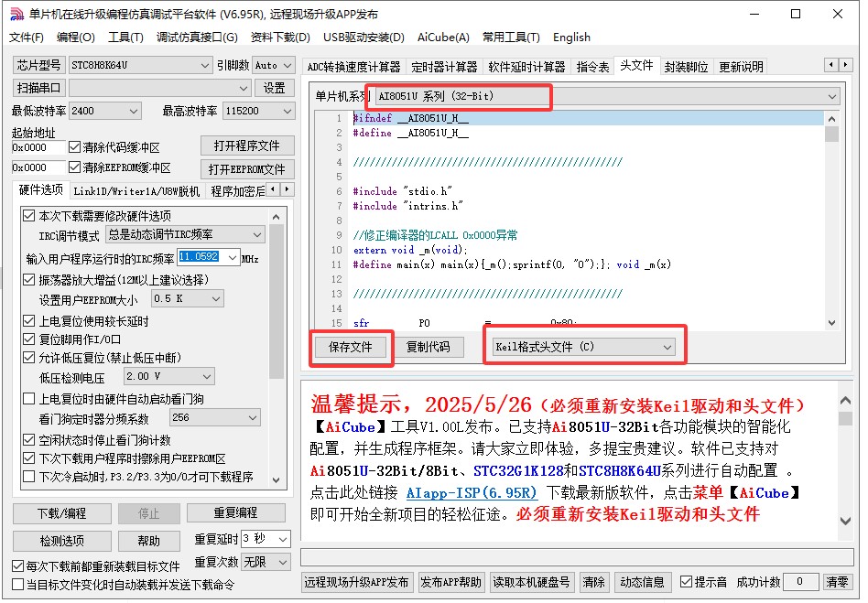
Task: Open the 编程(O) menu
Action: [76, 38]
